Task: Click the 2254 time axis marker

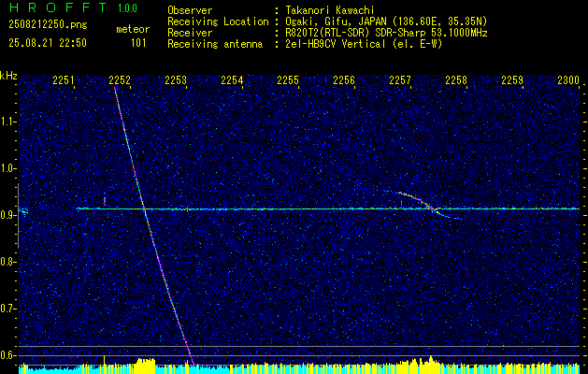Action: pyautogui.click(x=232, y=80)
